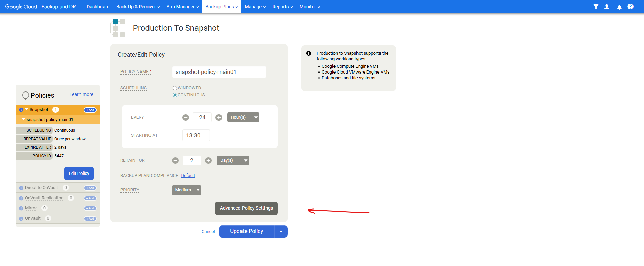The image size is (644, 266).
Task: Open the Priority Medium dropdown
Action: [186, 190]
